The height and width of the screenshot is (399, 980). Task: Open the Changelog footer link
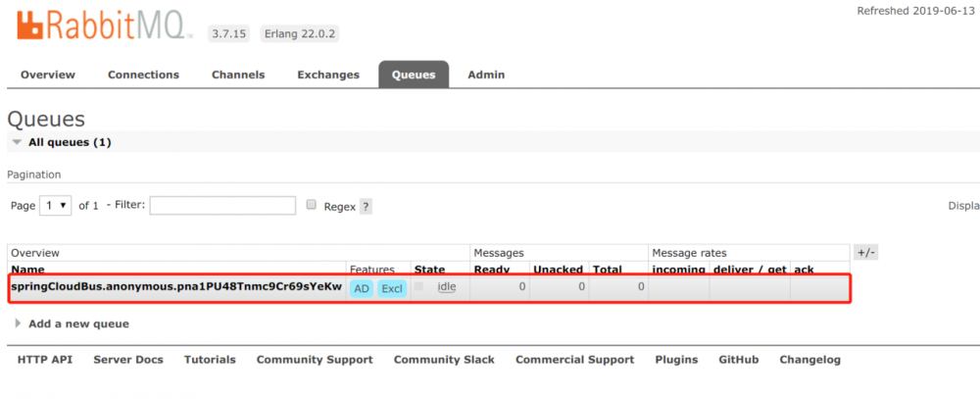810,360
